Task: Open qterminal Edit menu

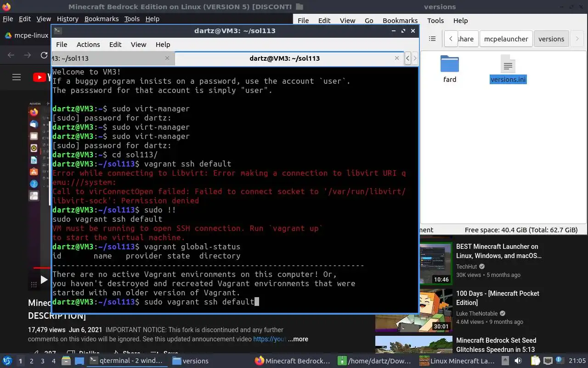Action: [x=115, y=45]
